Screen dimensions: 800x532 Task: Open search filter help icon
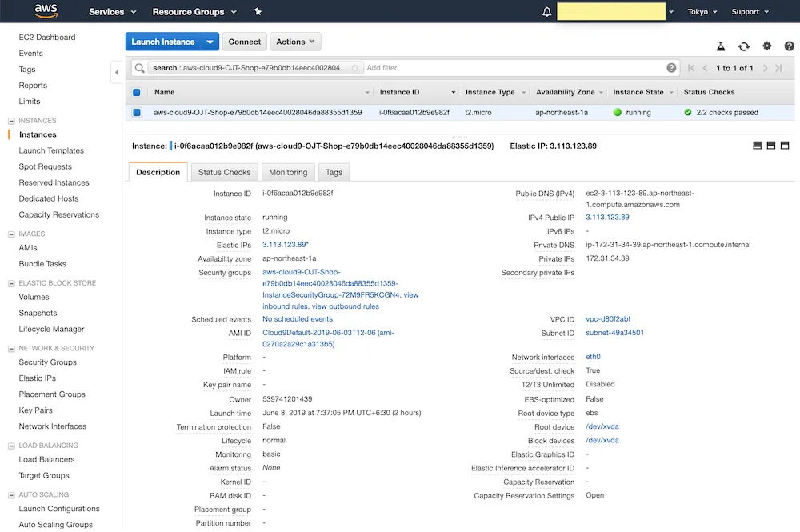[x=671, y=68]
